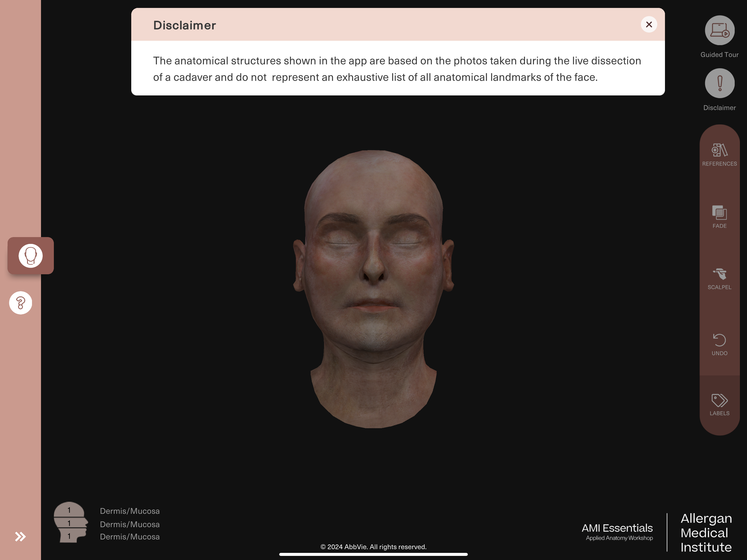This screenshot has width=747, height=560.
Task: Open the help question mark icon
Action: (x=21, y=303)
